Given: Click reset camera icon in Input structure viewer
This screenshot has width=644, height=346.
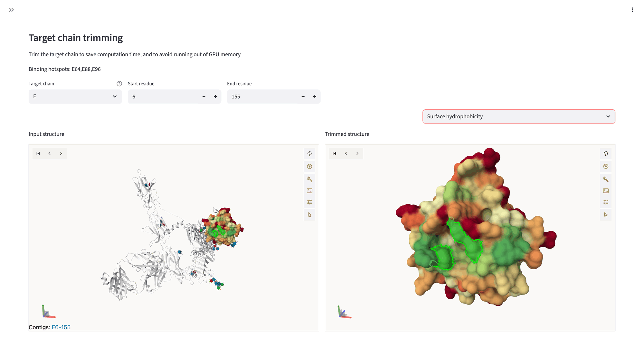Looking at the screenshot, I should click(309, 154).
